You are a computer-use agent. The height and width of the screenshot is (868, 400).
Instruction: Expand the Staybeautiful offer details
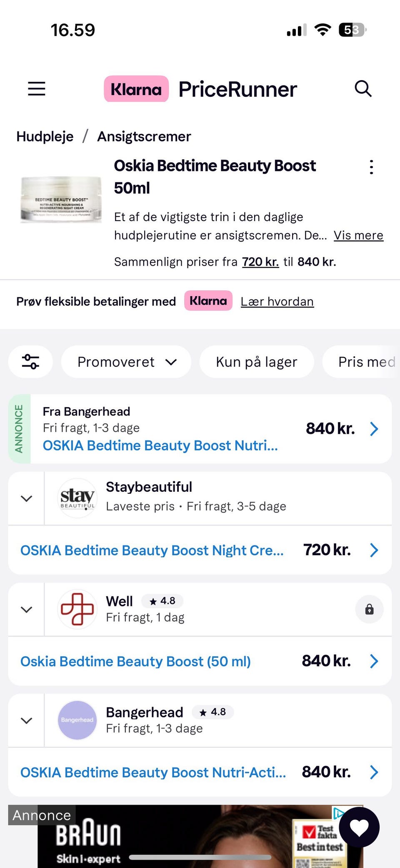pos(26,498)
